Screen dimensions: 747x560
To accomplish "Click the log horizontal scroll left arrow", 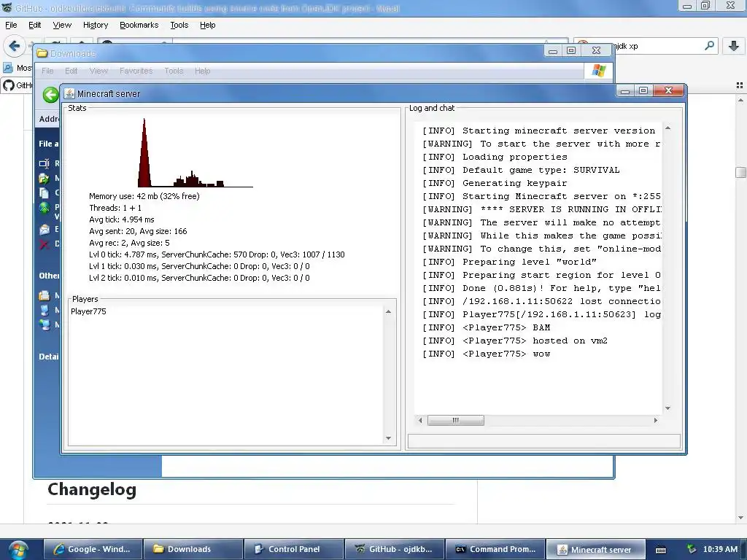I will coord(420,420).
